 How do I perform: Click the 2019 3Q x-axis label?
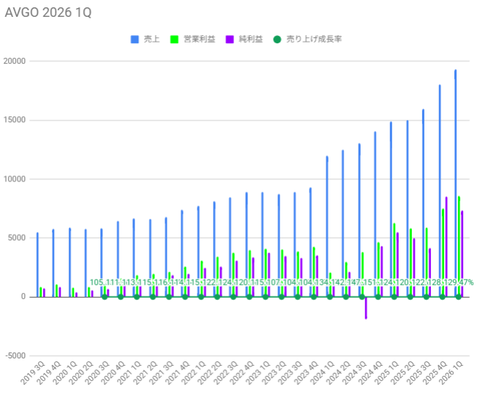click(x=32, y=373)
